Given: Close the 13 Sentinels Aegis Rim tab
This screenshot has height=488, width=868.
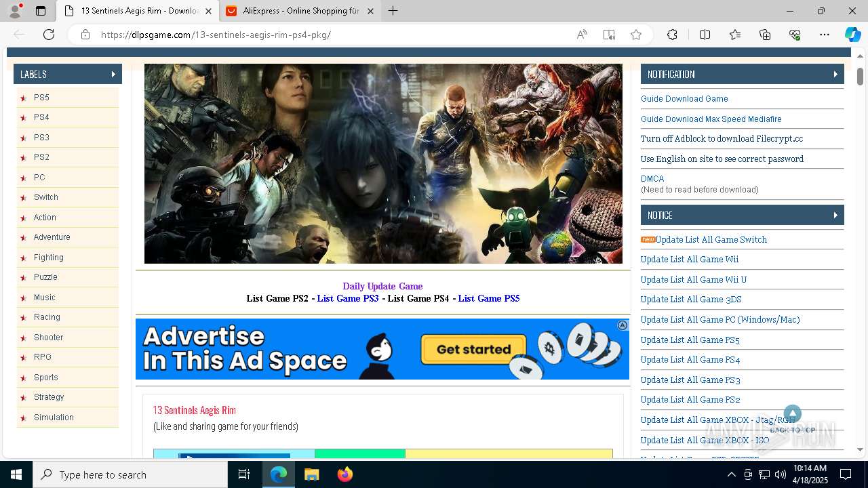Looking at the screenshot, I should [208, 11].
